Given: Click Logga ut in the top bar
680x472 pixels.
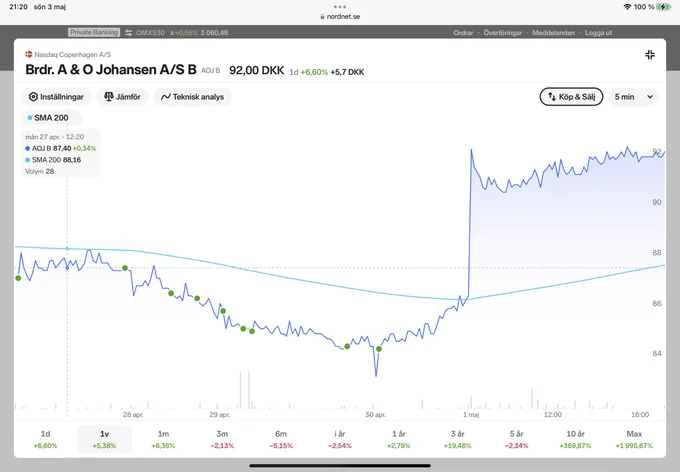Looking at the screenshot, I should tap(598, 33).
